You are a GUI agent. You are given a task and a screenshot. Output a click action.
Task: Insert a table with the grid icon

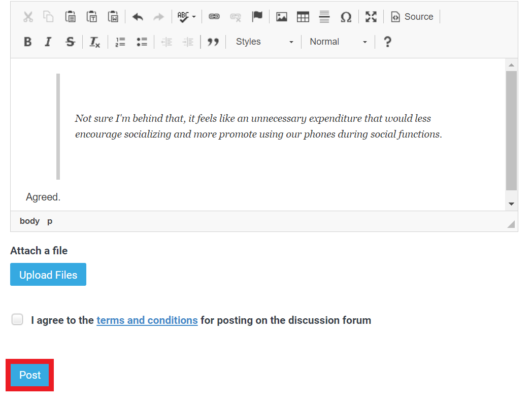[303, 17]
